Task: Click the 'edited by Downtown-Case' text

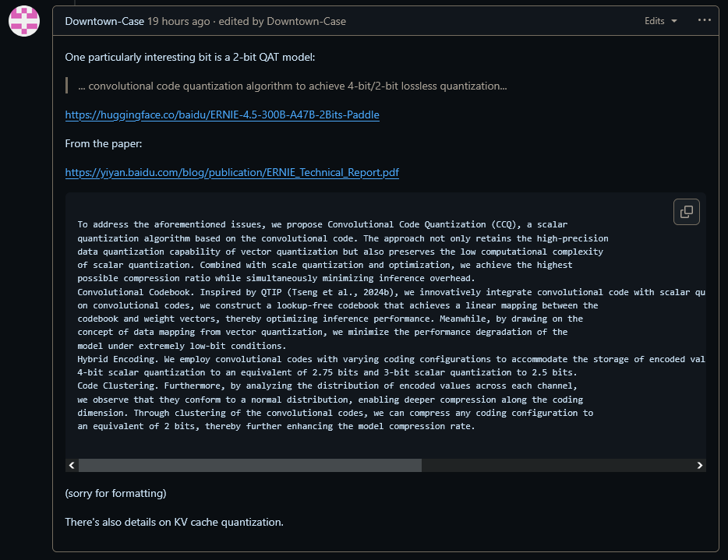Action: click(282, 21)
